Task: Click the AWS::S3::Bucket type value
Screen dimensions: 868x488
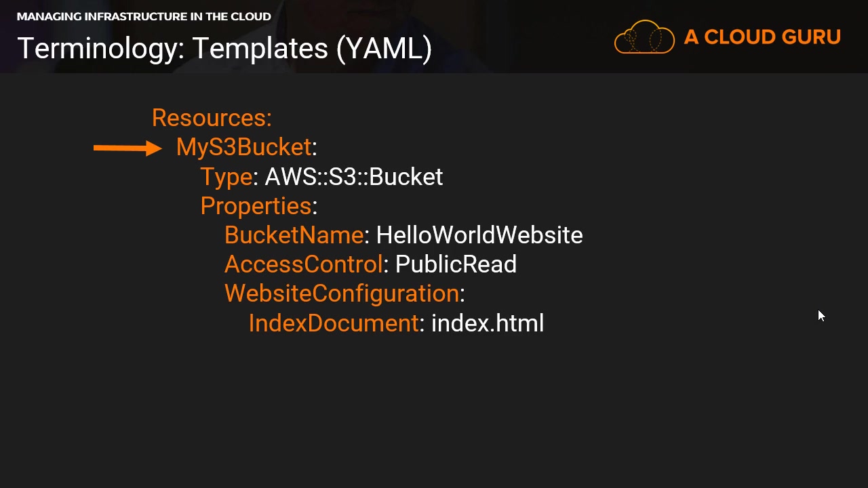Action: coord(353,177)
